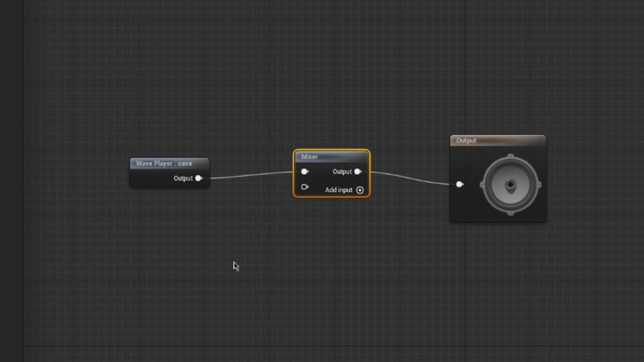This screenshot has width=644, height=362.
Task: Click the input pin on the Output speaker node
Action: 460,184
